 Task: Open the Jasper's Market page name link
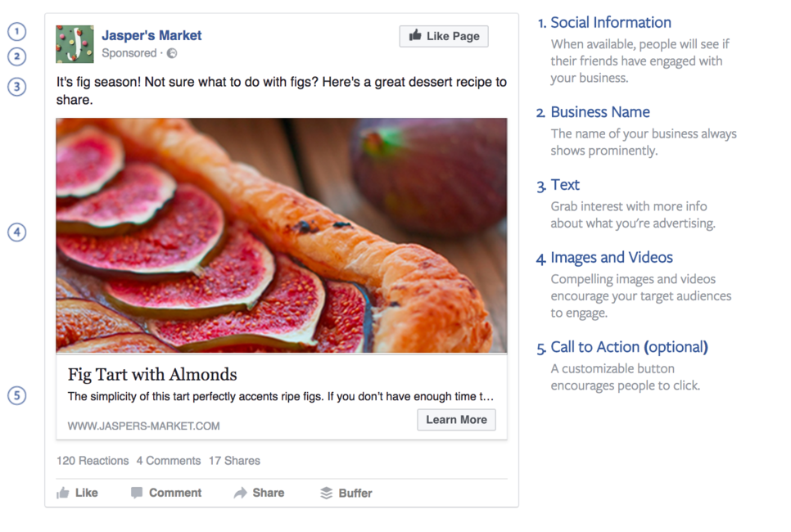pos(151,35)
